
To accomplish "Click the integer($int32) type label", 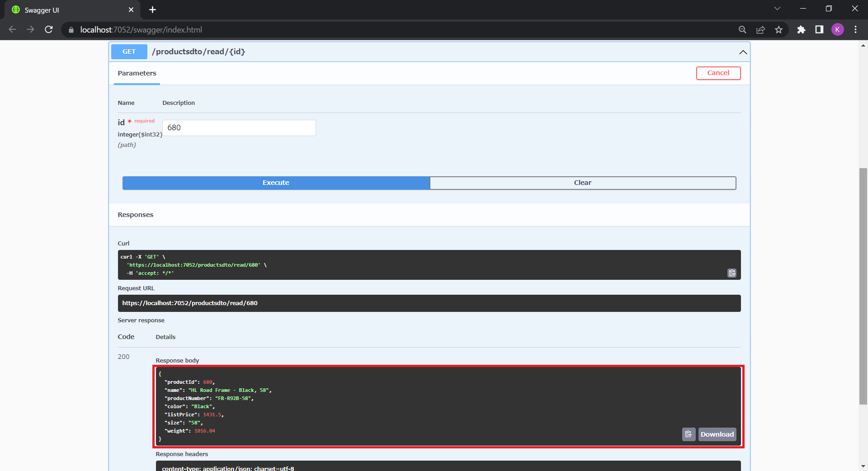I will tap(140, 134).
